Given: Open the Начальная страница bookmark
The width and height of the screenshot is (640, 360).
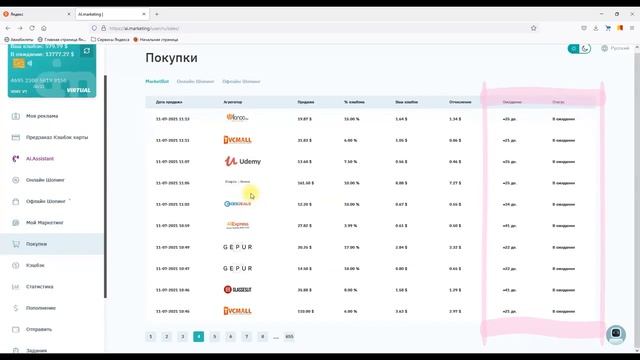Looking at the screenshot, I should tap(156, 40).
